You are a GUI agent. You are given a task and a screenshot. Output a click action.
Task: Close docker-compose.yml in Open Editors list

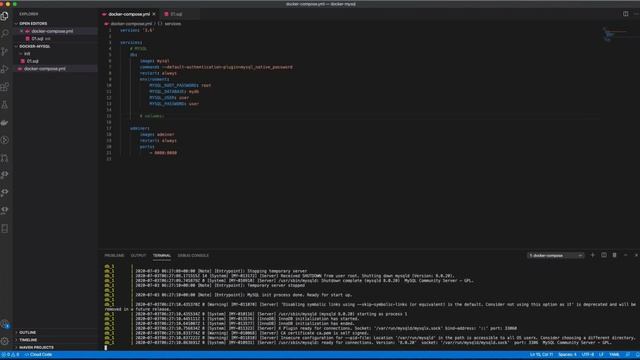click(x=22, y=31)
